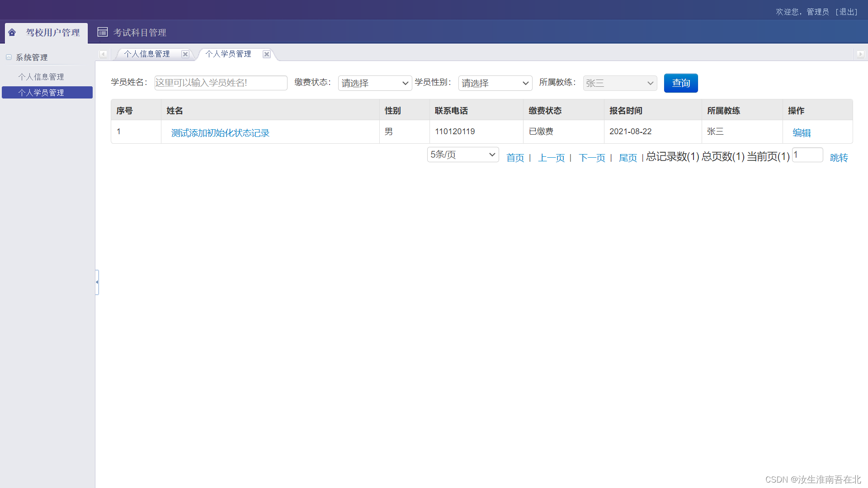Click the tab scroll right arrow
Image resolution: width=868 pixels, height=488 pixels.
coord(860,54)
